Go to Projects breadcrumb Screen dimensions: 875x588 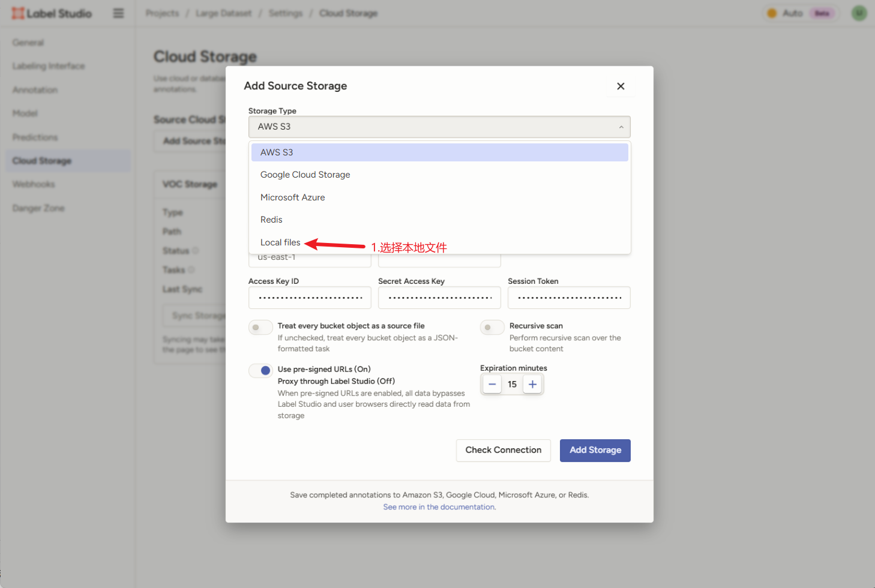pos(162,13)
